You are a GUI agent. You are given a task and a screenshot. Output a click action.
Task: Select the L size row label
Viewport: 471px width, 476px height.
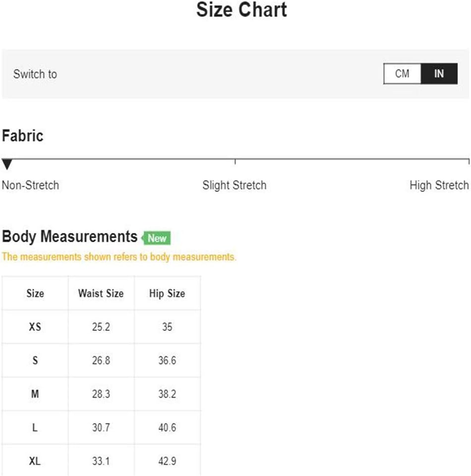35,428
